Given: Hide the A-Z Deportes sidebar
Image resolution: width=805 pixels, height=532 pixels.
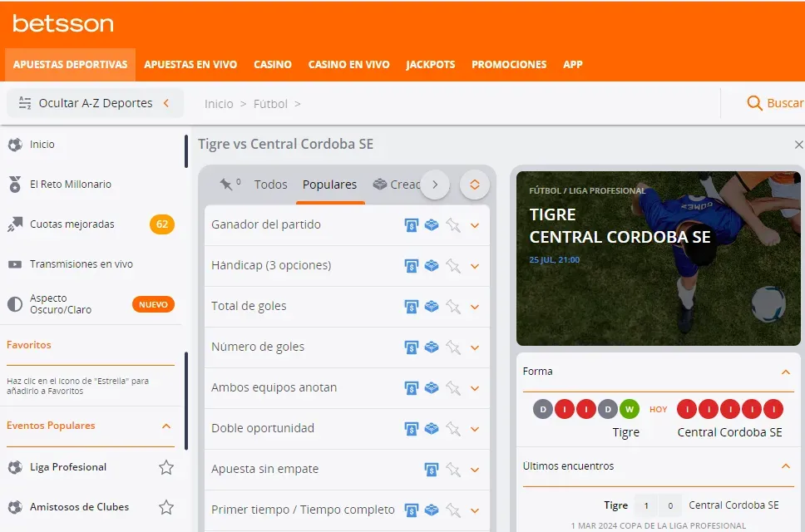Looking at the screenshot, I should (x=95, y=103).
